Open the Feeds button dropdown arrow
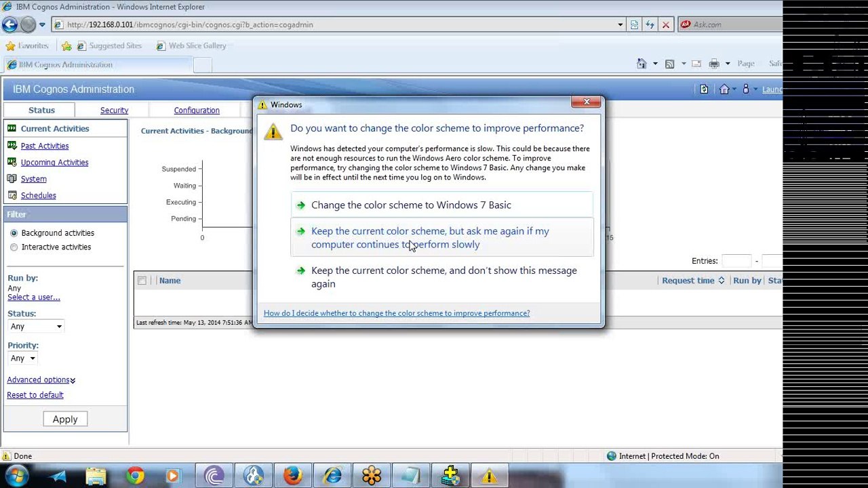This screenshot has width=868, height=488. (682, 64)
